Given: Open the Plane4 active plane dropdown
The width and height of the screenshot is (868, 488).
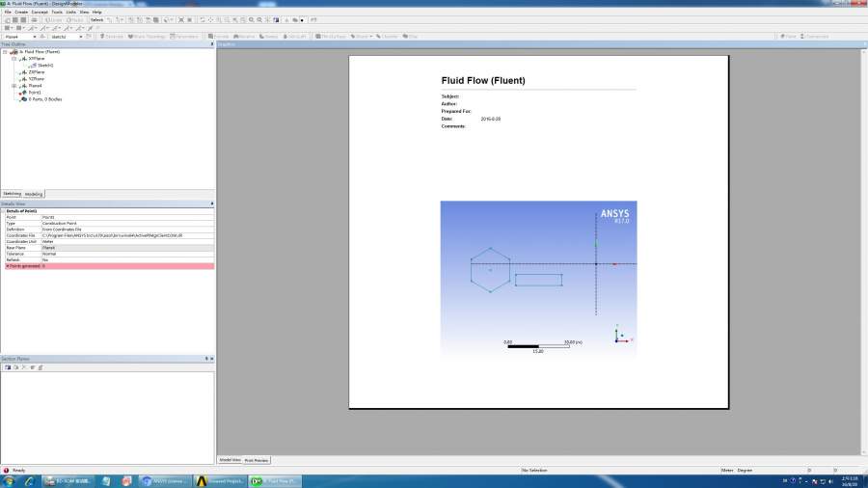Looking at the screenshot, I should tap(35, 37).
